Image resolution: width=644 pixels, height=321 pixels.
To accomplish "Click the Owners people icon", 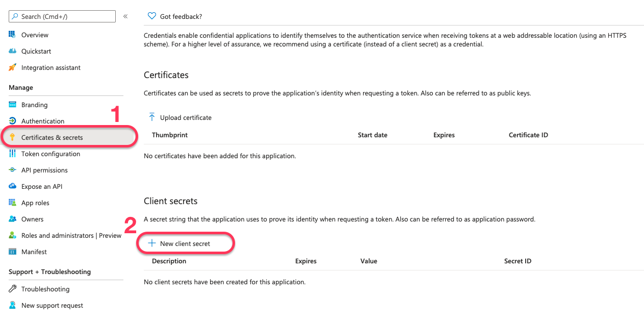I will click(13, 219).
